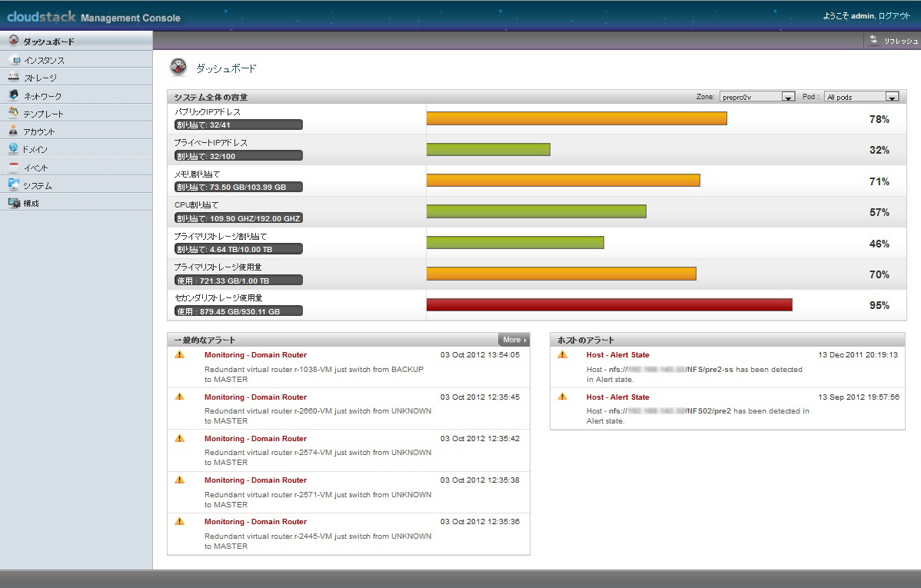Click Host - Alert State dated 13 Dec 2011
The width and height of the screenshot is (921, 588).
(618, 355)
